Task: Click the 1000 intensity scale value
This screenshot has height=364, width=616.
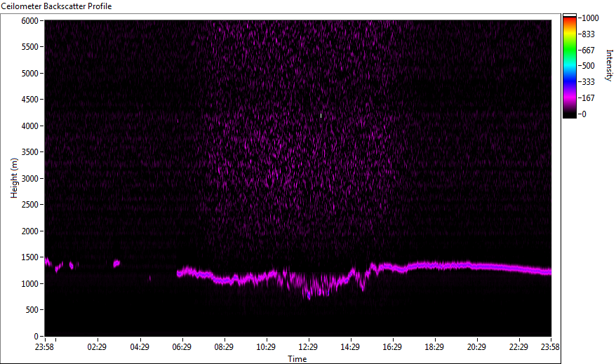Action: click(x=590, y=18)
